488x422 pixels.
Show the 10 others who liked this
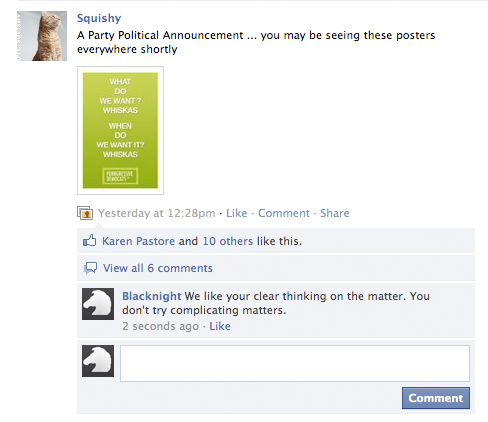pyautogui.click(x=228, y=241)
